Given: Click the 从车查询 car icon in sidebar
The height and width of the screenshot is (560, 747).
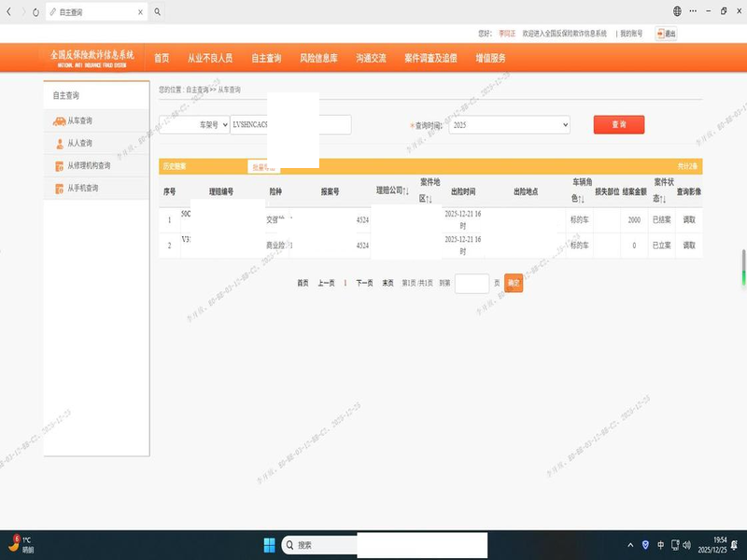Looking at the screenshot, I should pyautogui.click(x=60, y=121).
